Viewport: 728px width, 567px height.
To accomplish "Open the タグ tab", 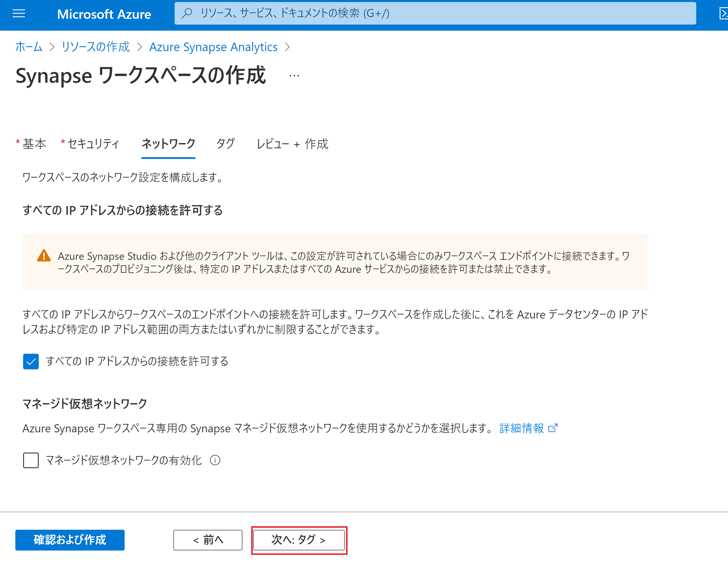I will [225, 144].
